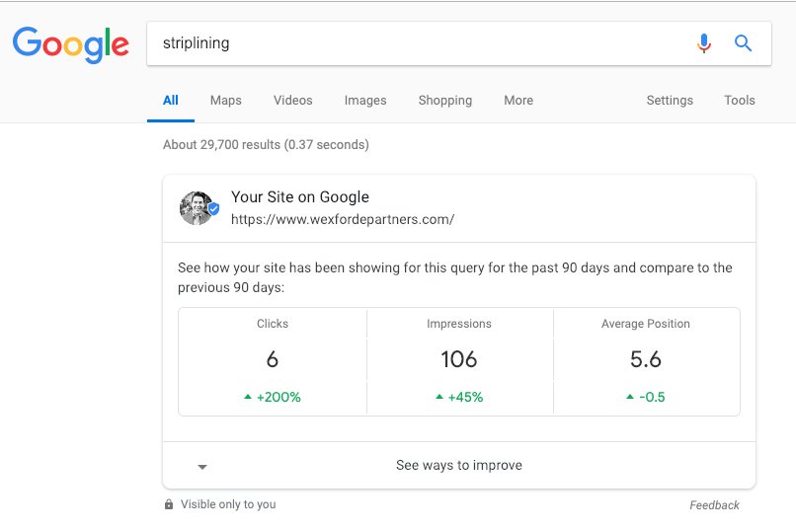Open the wexfordepartners.com URL link

343,219
